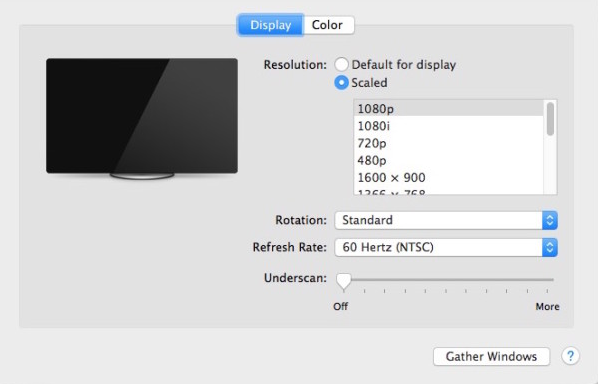Click the 60 Hertz (NTSC) popup field
The width and height of the screenshot is (598, 384).
tap(446, 247)
